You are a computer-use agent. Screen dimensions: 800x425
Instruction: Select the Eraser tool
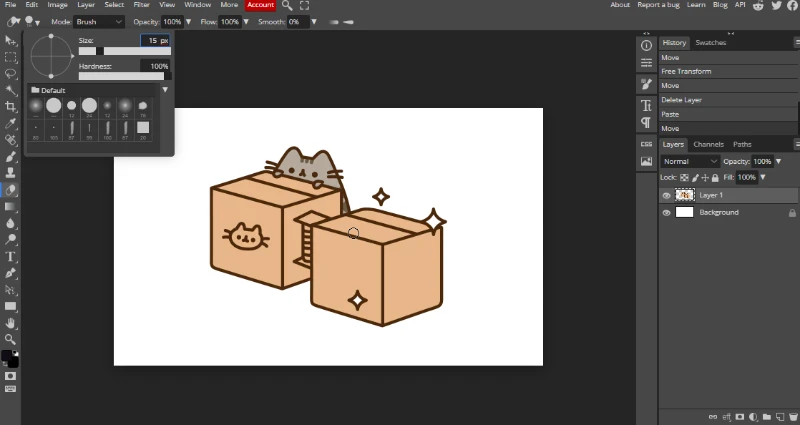coord(11,190)
